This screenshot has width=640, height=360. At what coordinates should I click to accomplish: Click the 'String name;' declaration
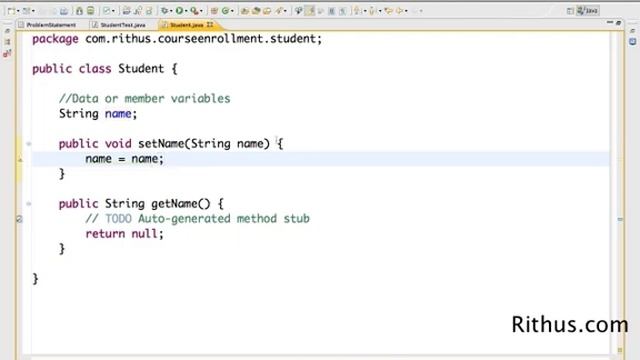(x=98, y=113)
